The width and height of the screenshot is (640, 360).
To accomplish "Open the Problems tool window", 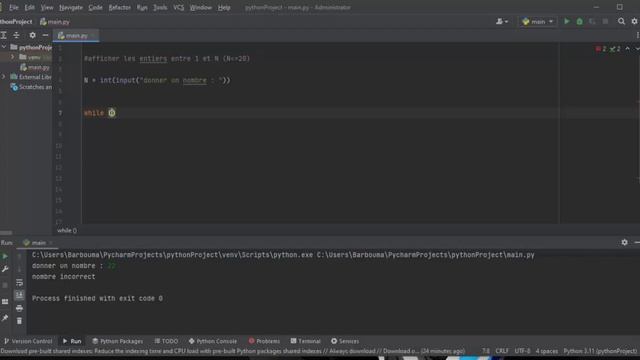I will [264, 341].
